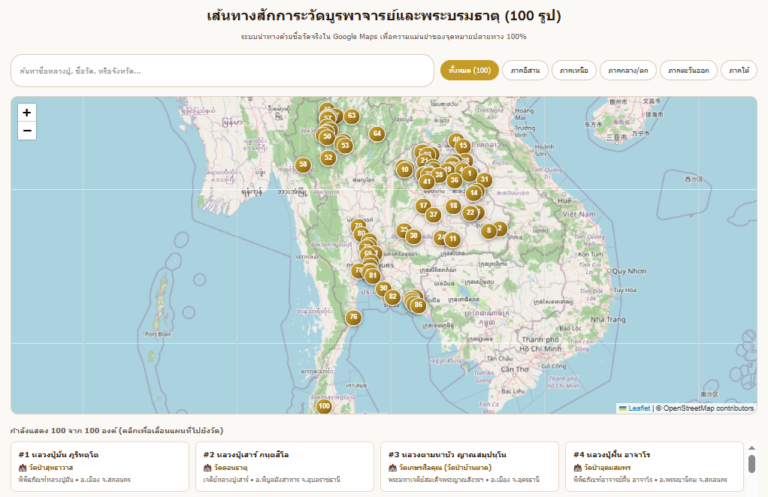
Task: Open map marker number 53
Action: [345, 145]
